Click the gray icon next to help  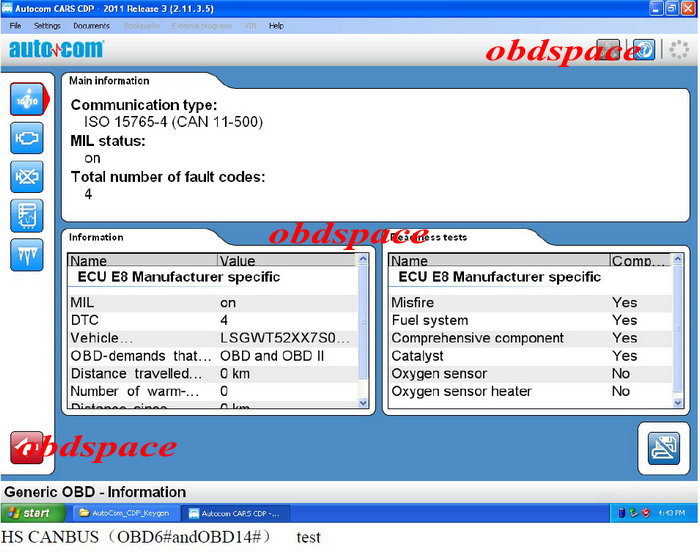click(608, 50)
